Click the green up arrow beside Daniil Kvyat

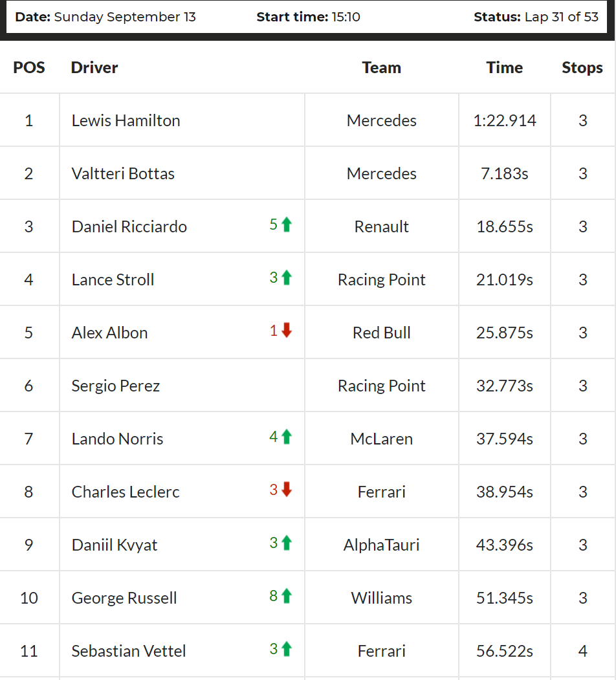[x=286, y=543]
